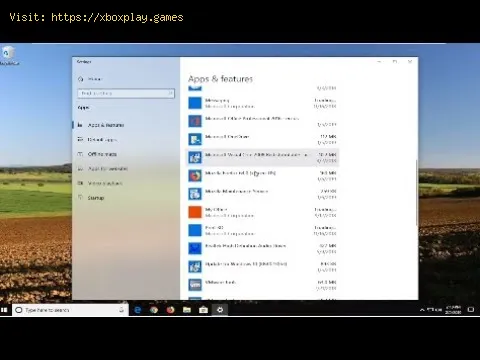
Task: Launch Google Chrome from the taskbar
Action: click(x=154, y=310)
